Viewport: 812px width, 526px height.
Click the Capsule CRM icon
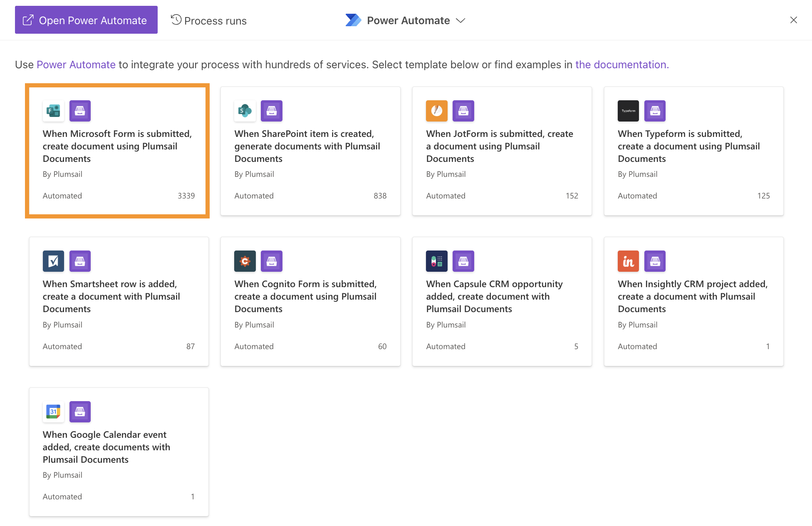pos(437,261)
